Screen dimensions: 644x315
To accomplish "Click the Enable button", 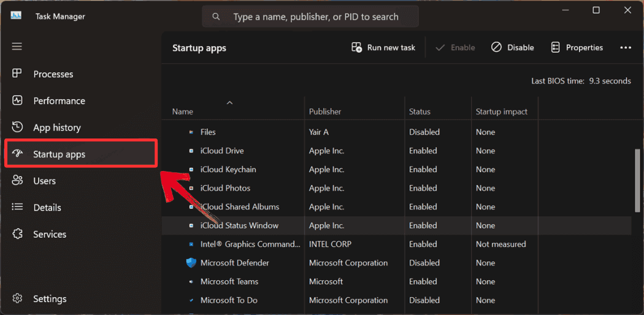I will [x=455, y=48].
